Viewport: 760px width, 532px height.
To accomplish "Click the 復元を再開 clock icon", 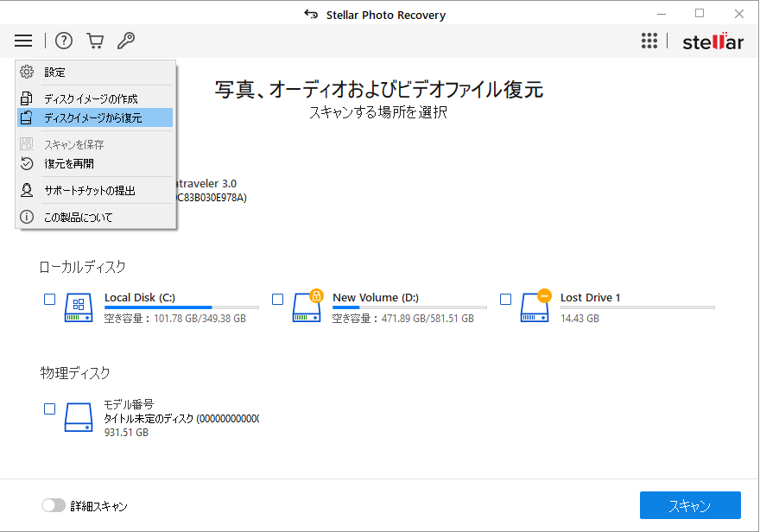I will pos(27,163).
